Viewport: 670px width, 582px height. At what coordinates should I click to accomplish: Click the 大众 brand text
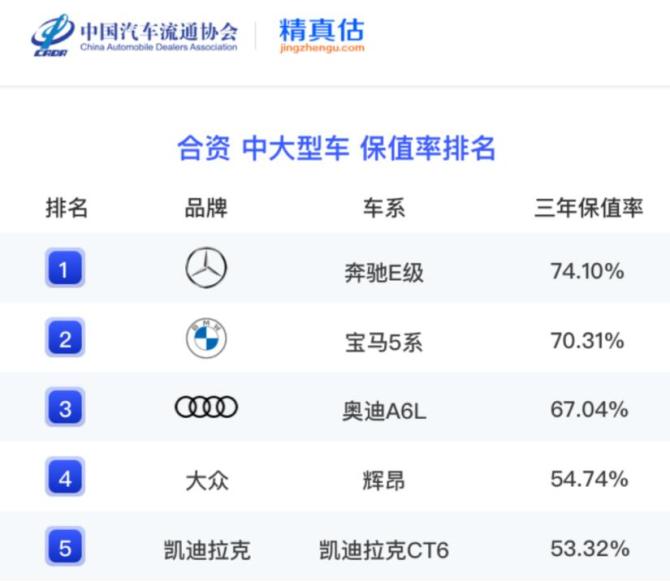pos(207,480)
